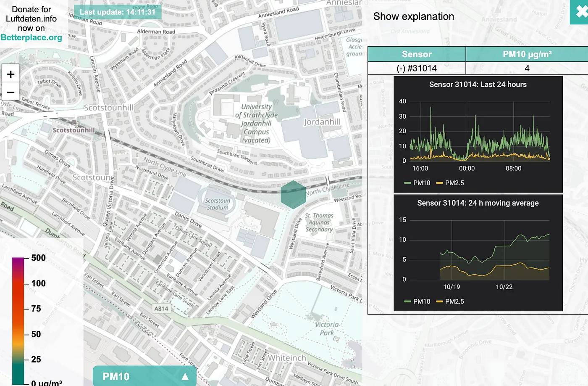Click the 500 value on color legend
This screenshot has height=386, width=588.
39,258
